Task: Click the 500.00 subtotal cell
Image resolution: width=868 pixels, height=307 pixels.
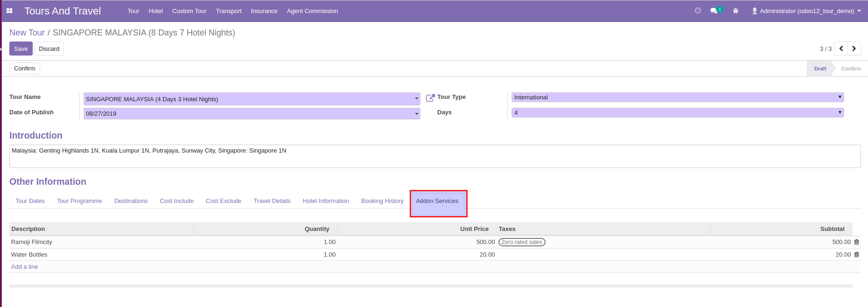Action: (x=781, y=242)
